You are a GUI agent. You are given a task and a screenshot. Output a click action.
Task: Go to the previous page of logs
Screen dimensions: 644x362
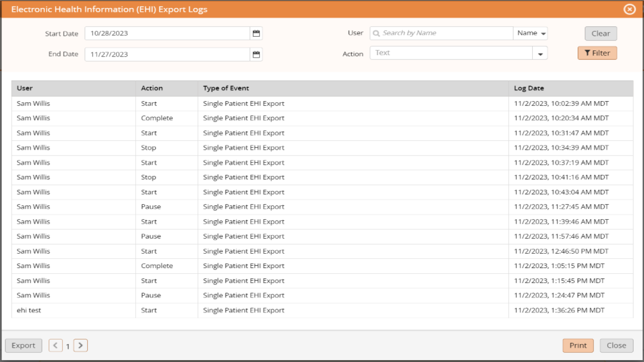coord(56,346)
